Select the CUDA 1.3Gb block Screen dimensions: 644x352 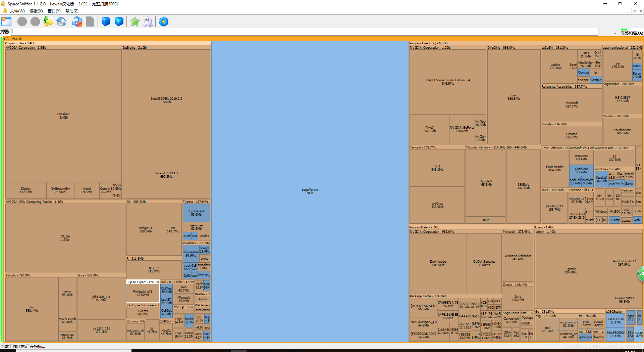[x=65, y=238]
